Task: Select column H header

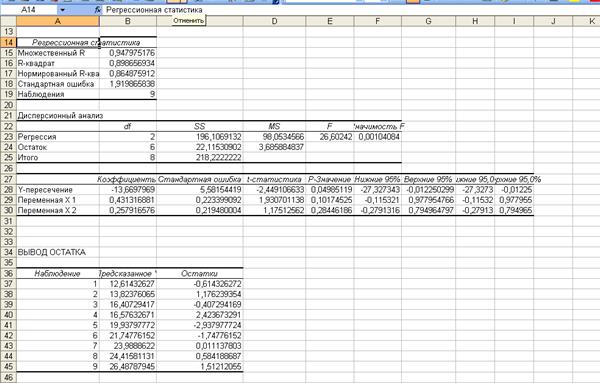Action: click(x=475, y=21)
